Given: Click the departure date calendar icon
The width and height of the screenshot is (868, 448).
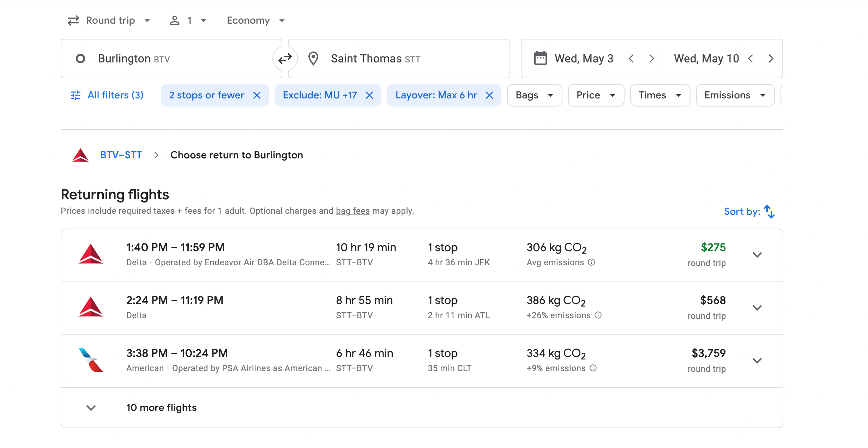Looking at the screenshot, I should 540,59.
